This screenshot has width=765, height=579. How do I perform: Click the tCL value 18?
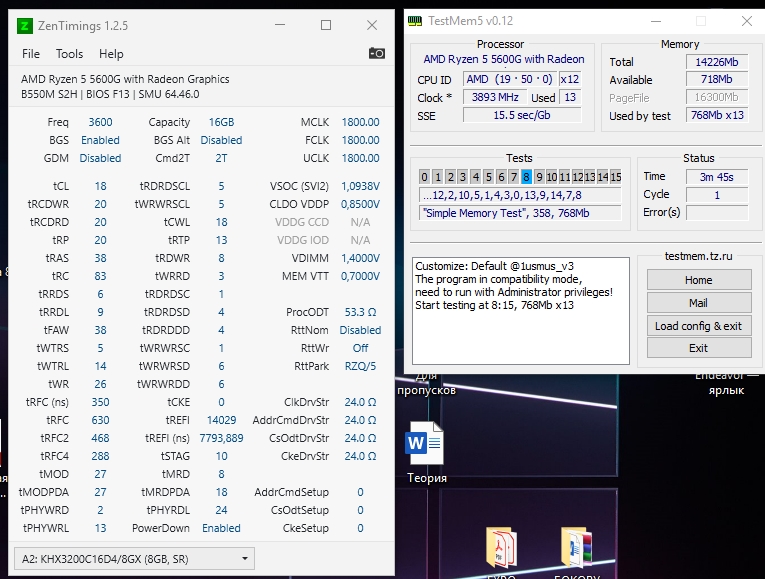(100, 186)
